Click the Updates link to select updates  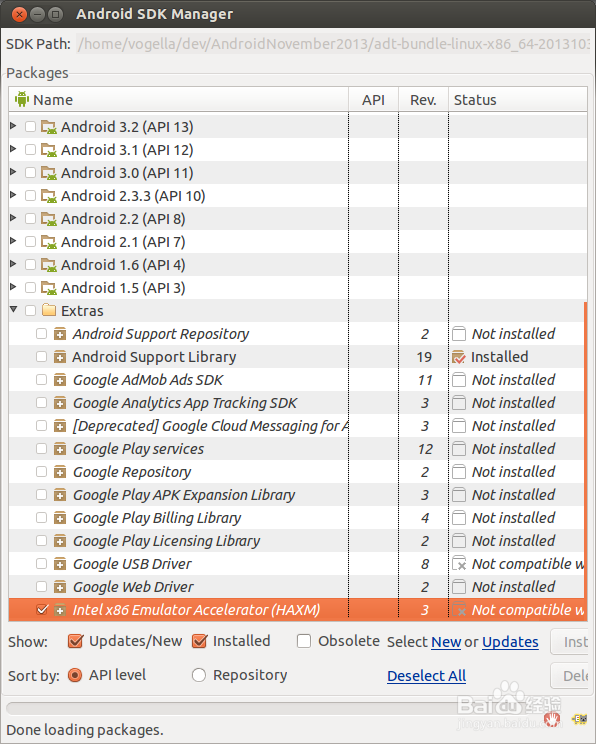click(510, 642)
